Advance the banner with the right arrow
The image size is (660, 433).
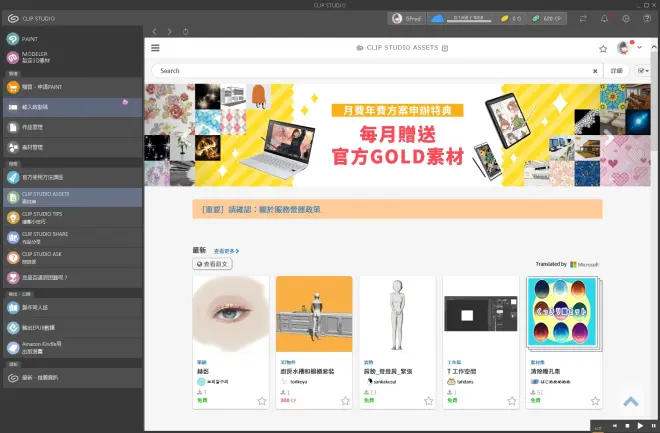click(609, 138)
